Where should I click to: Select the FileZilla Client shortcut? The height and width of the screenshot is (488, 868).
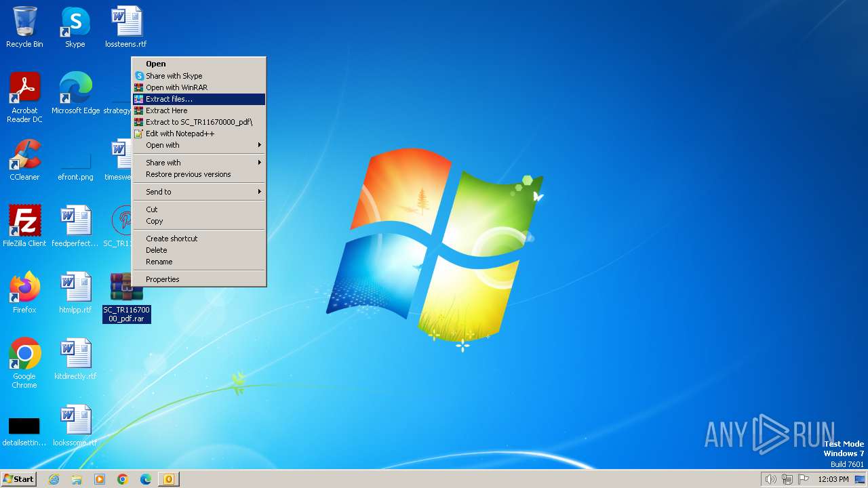tap(24, 226)
